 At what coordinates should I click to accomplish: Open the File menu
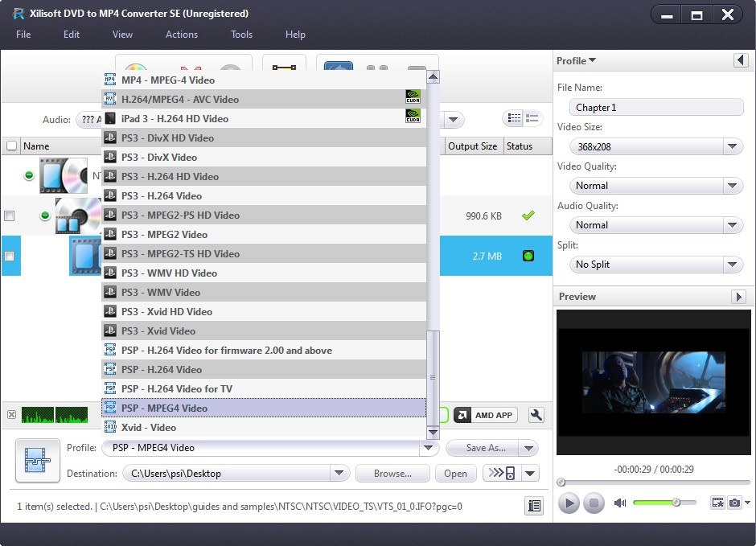click(x=23, y=35)
